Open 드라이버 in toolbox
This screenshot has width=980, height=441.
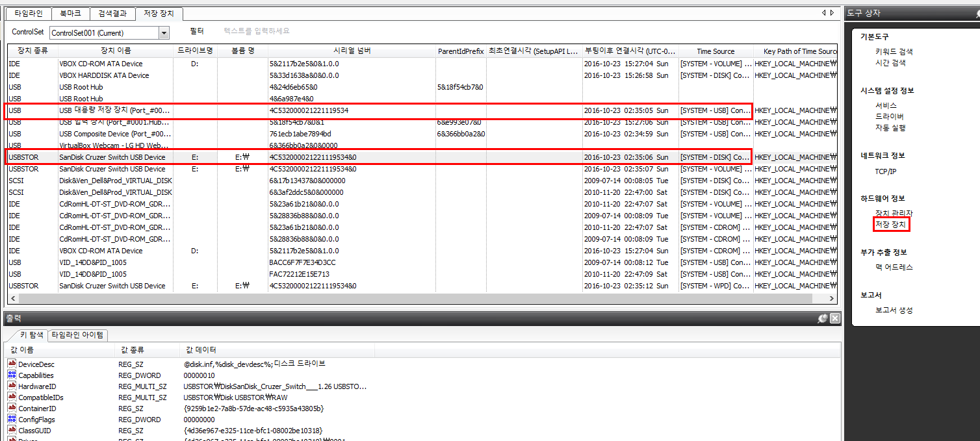pos(890,116)
